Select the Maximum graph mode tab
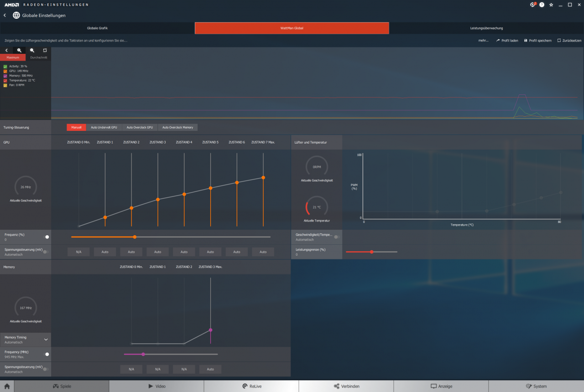Image resolution: width=584 pixels, height=392 pixels. coord(13,57)
